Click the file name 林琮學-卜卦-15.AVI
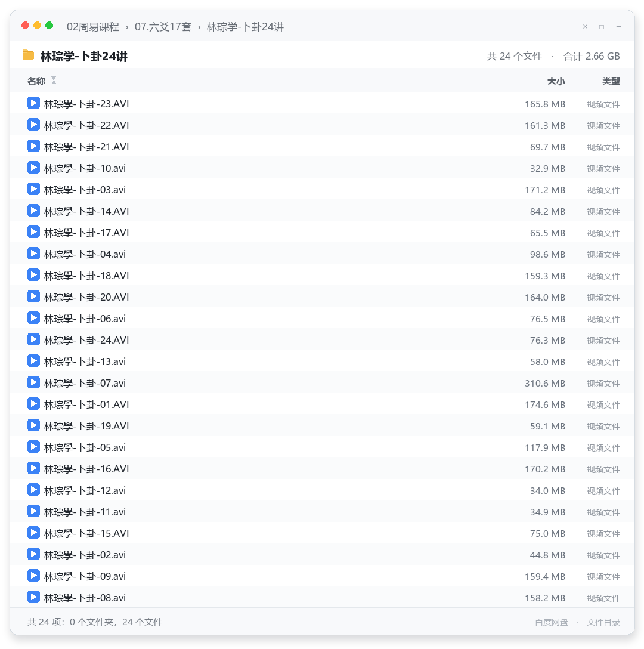644x649 pixels. 86,533
